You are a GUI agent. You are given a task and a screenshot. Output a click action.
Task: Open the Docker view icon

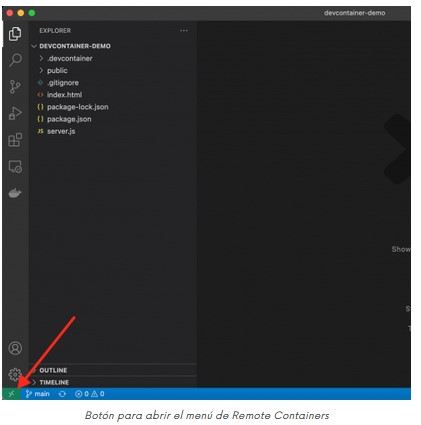tap(15, 193)
